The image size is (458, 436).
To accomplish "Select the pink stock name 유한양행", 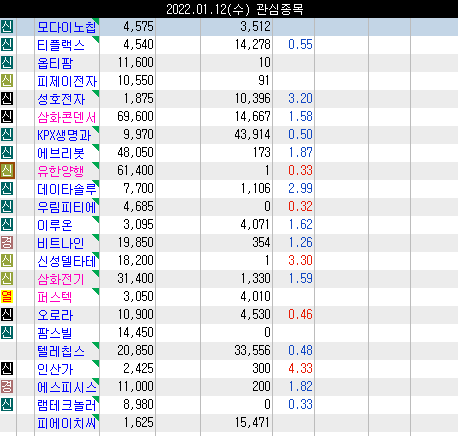I will [61, 171].
